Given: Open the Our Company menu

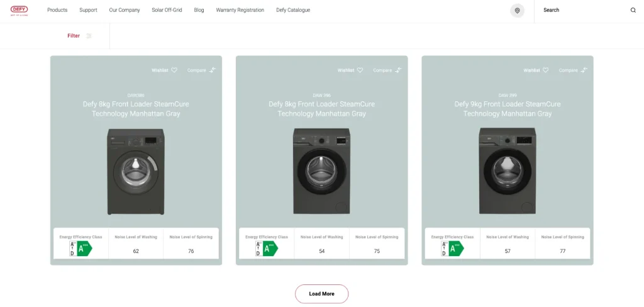Looking at the screenshot, I should (x=125, y=10).
